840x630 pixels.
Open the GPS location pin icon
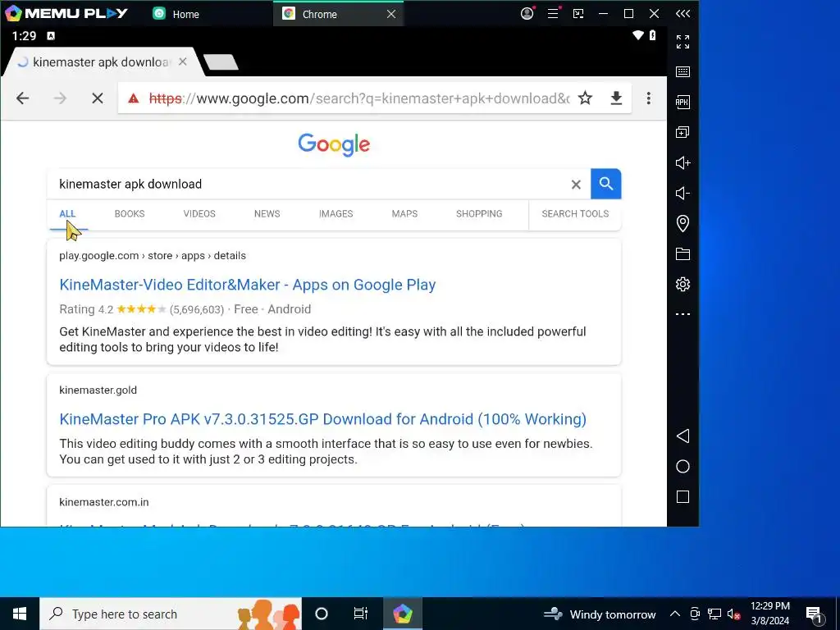click(x=682, y=223)
